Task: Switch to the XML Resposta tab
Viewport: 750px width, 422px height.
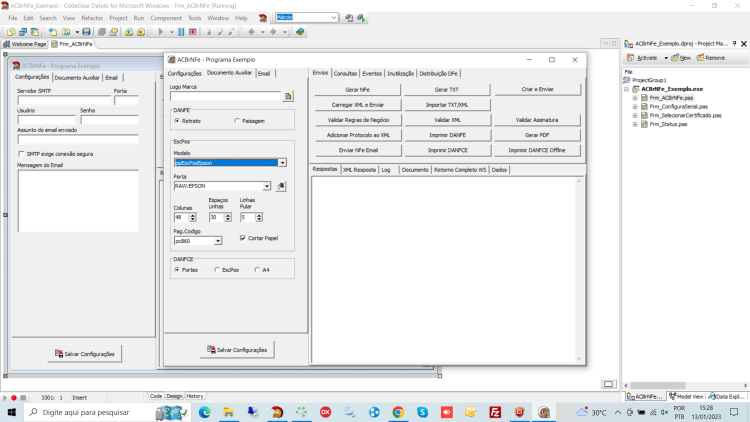Action: pos(359,170)
